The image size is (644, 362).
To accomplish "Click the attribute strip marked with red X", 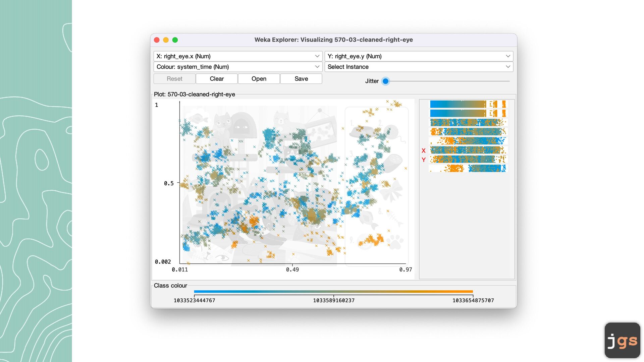I will (x=468, y=150).
